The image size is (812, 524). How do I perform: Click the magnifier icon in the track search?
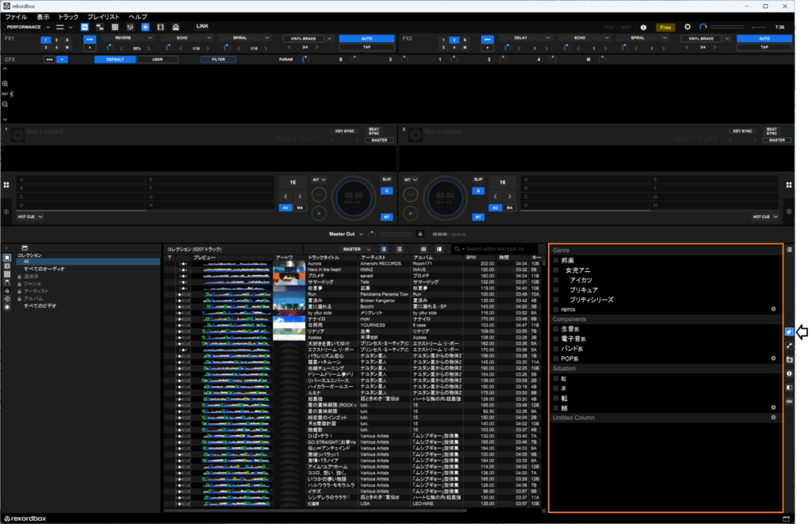pos(458,249)
